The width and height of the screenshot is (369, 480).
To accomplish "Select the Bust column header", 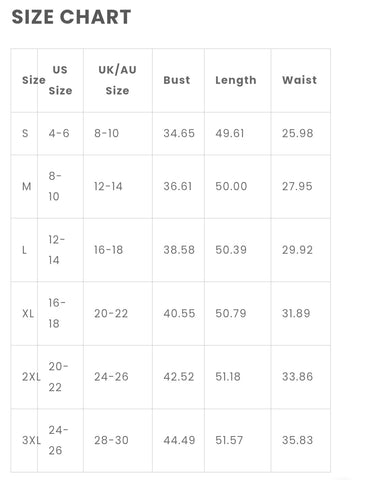I will 177,80.
